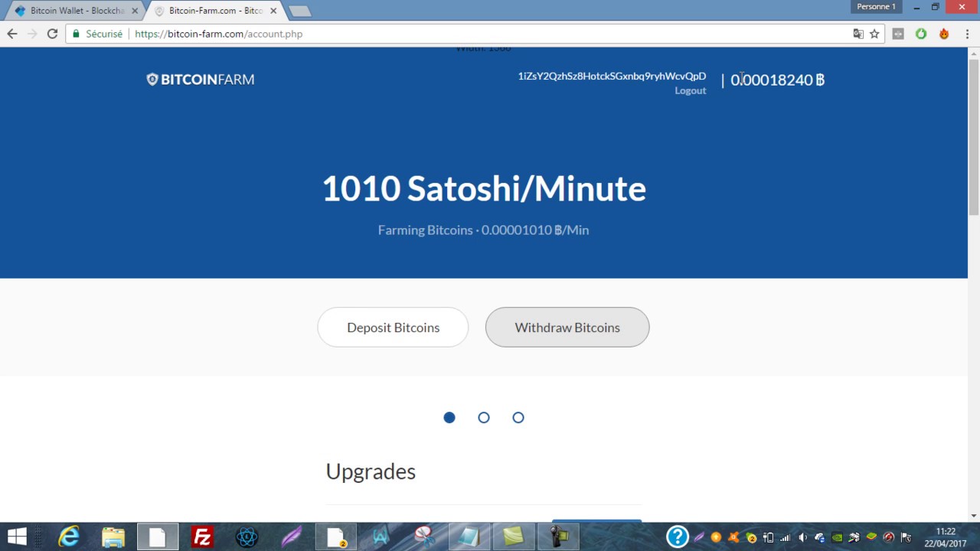Open the Windows Start menu
The image size is (980, 551).
[17, 536]
